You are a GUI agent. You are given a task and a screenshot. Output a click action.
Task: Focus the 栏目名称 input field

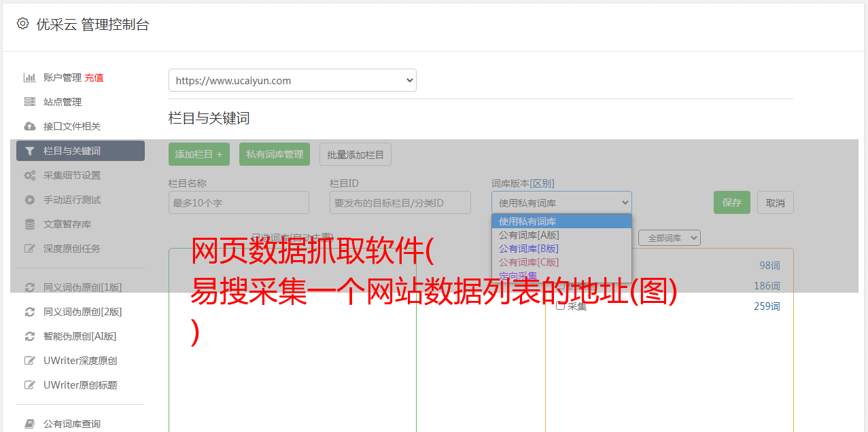239,202
